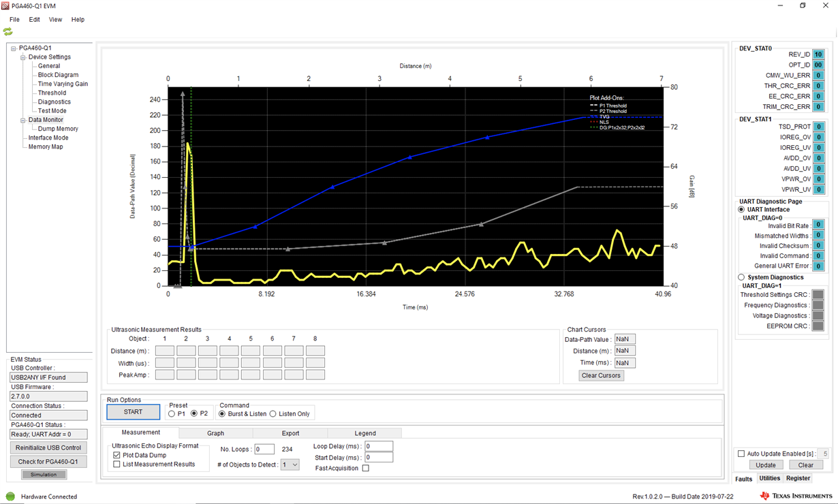
Task: Click the TRIM_CRC_ERR indicator box
Action: point(818,107)
